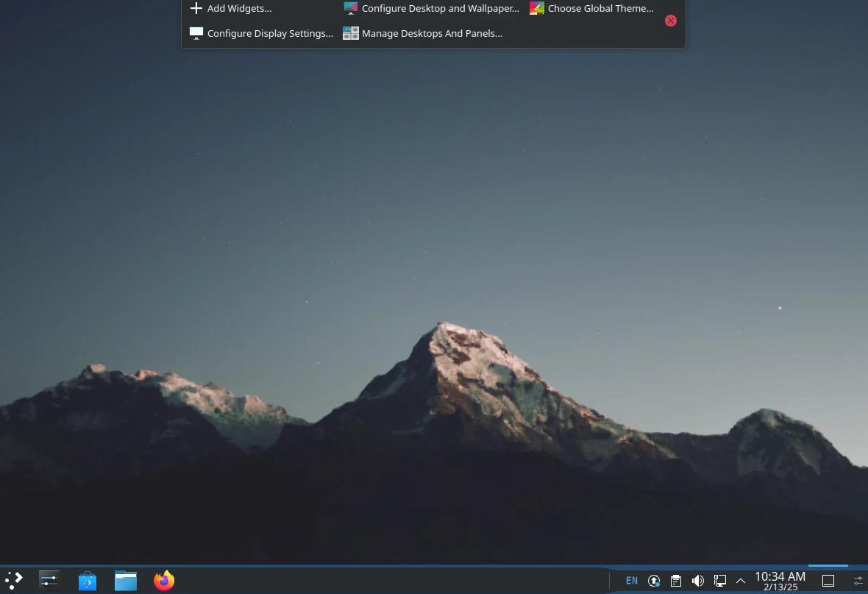Viewport: 868px width, 594px height.
Task: Toggle Show Desktop in system tray
Action: [x=828, y=580]
